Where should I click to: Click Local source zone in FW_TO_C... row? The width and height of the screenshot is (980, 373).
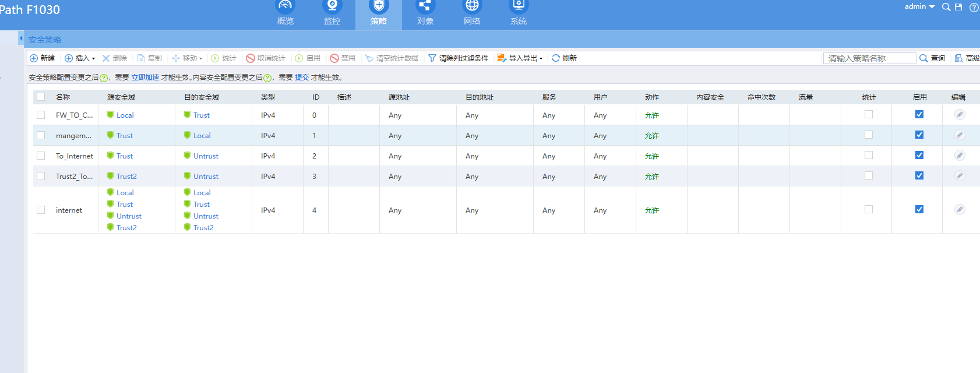click(x=125, y=115)
